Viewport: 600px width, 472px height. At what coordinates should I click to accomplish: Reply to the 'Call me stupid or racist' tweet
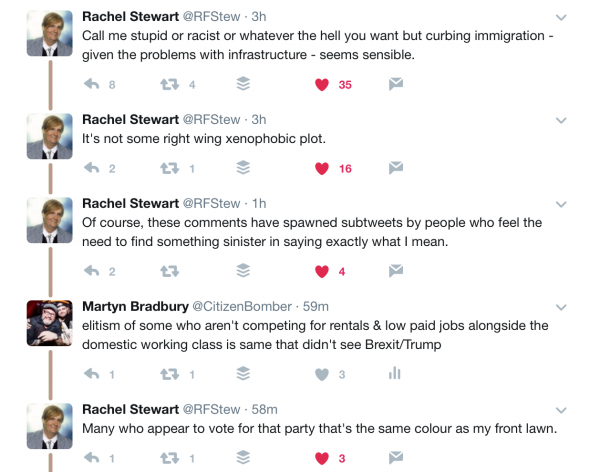[93, 85]
